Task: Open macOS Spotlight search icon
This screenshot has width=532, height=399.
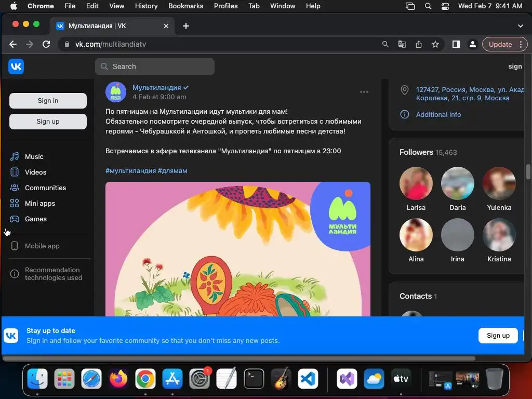Action: tap(428, 6)
